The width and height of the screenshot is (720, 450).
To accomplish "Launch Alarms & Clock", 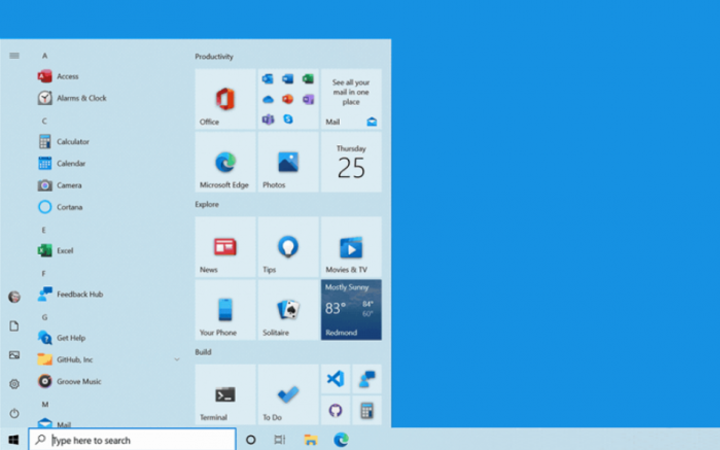I will pos(108,98).
